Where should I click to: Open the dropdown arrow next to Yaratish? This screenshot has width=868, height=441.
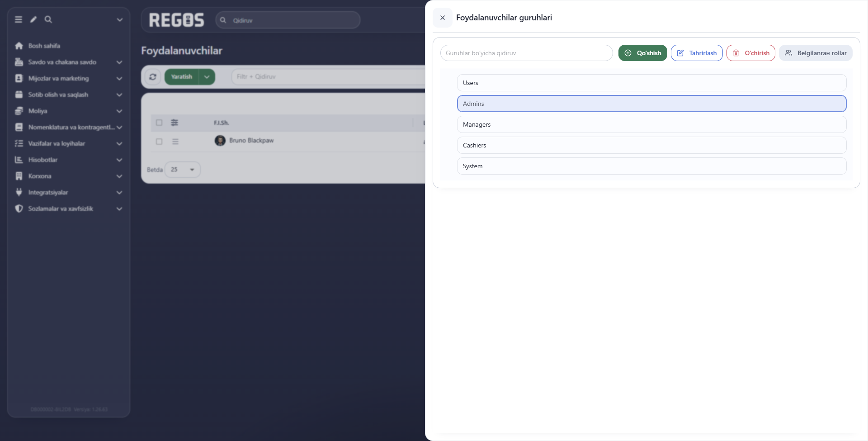point(207,77)
